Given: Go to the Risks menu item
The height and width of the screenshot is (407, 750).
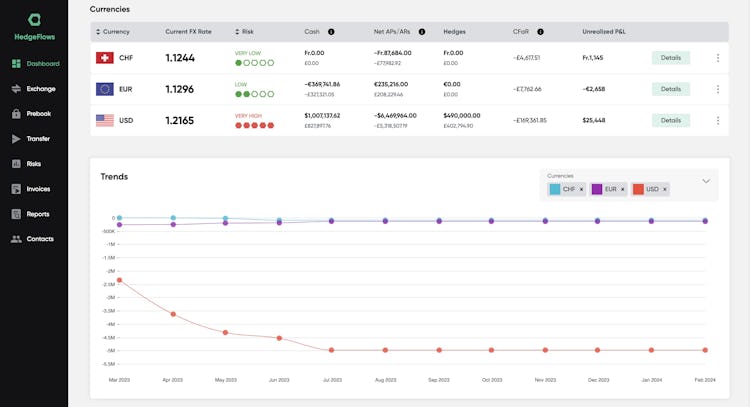Looking at the screenshot, I should tap(33, 164).
